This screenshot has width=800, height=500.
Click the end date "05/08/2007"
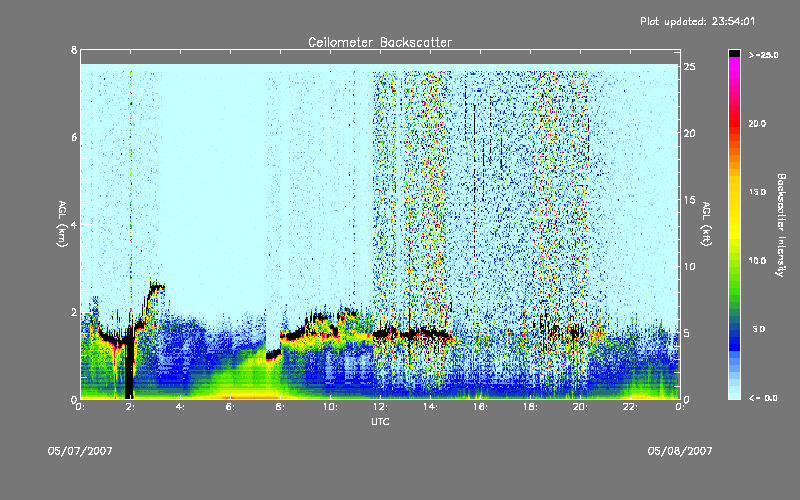coord(680,451)
